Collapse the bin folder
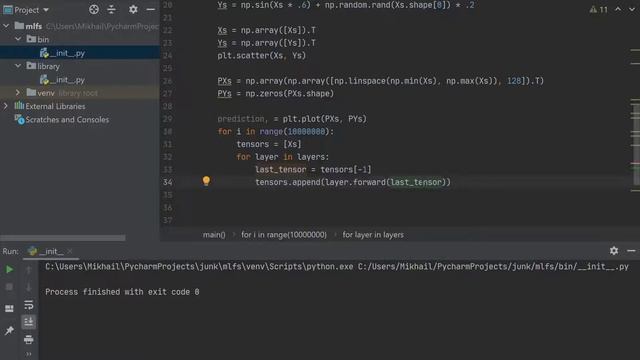 tap(18, 39)
